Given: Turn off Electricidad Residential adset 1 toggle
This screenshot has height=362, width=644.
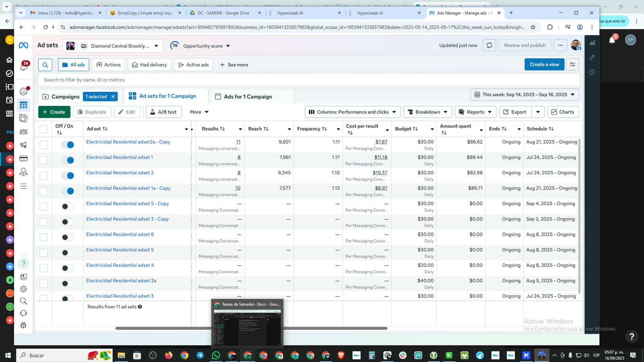Looking at the screenshot, I should click(x=68, y=160).
